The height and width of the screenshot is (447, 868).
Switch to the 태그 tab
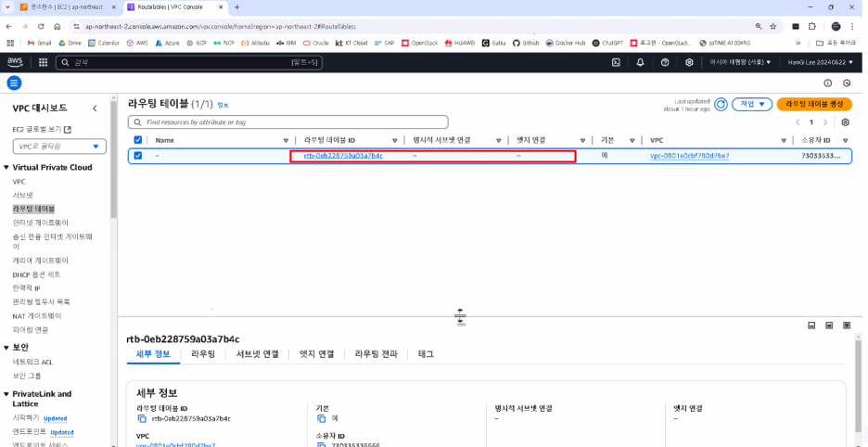pyautogui.click(x=426, y=354)
